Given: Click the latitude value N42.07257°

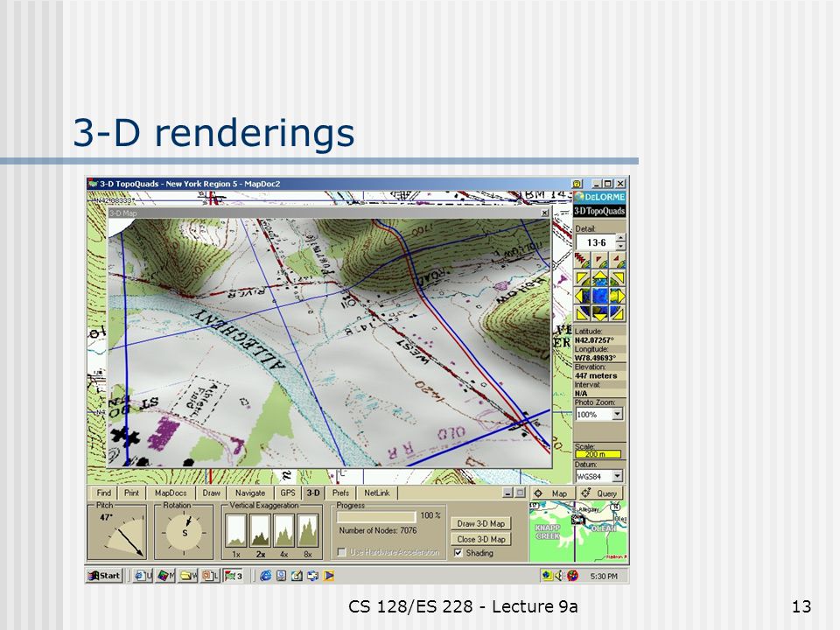Looking at the screenshot, I should [594, 340].
